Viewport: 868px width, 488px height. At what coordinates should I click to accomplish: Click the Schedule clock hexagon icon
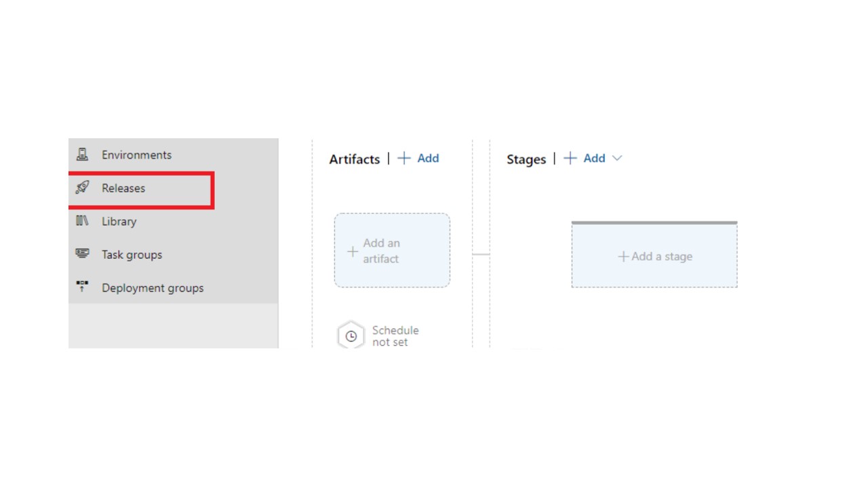coord(351,335)
